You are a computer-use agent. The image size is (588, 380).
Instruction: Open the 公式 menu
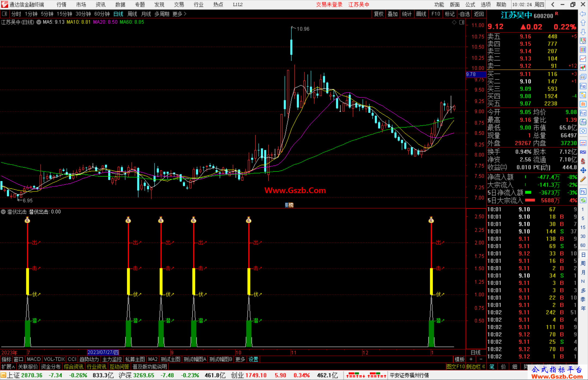470,4
